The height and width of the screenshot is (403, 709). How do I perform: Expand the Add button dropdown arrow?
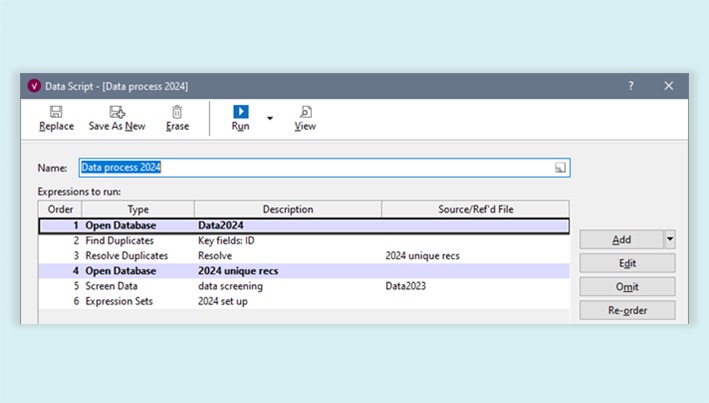669,240
